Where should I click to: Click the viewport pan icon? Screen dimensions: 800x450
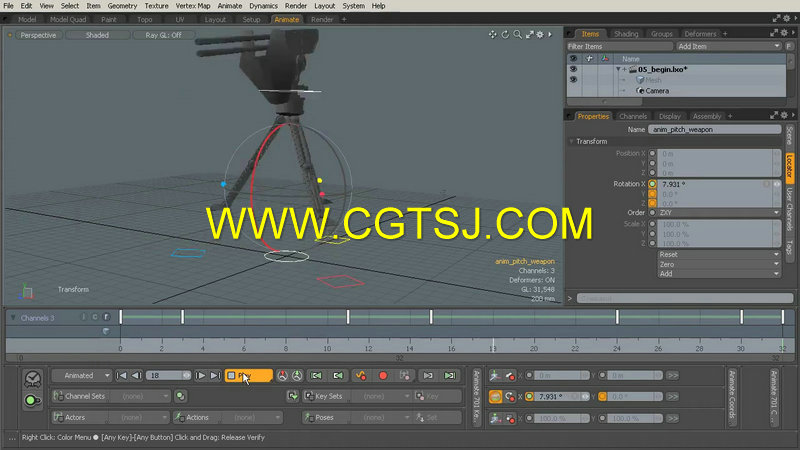pyautogui.click(x=492, y=35)
